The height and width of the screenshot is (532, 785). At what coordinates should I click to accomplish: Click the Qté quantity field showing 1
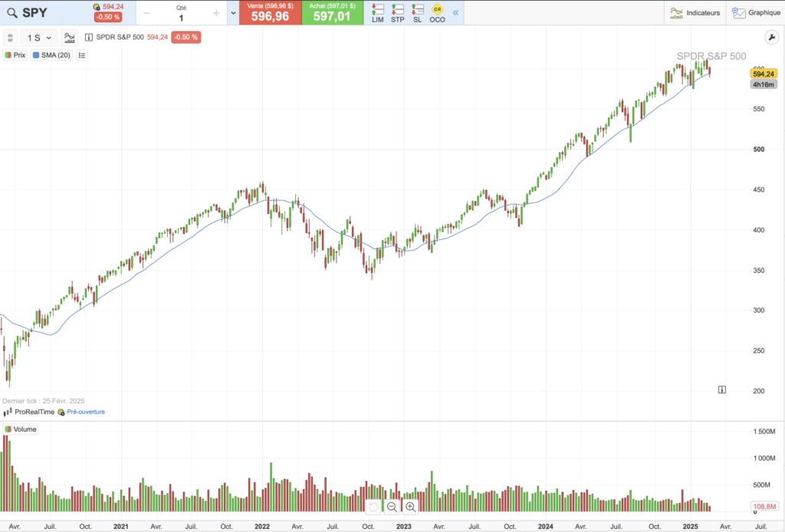tap(181, 14)
